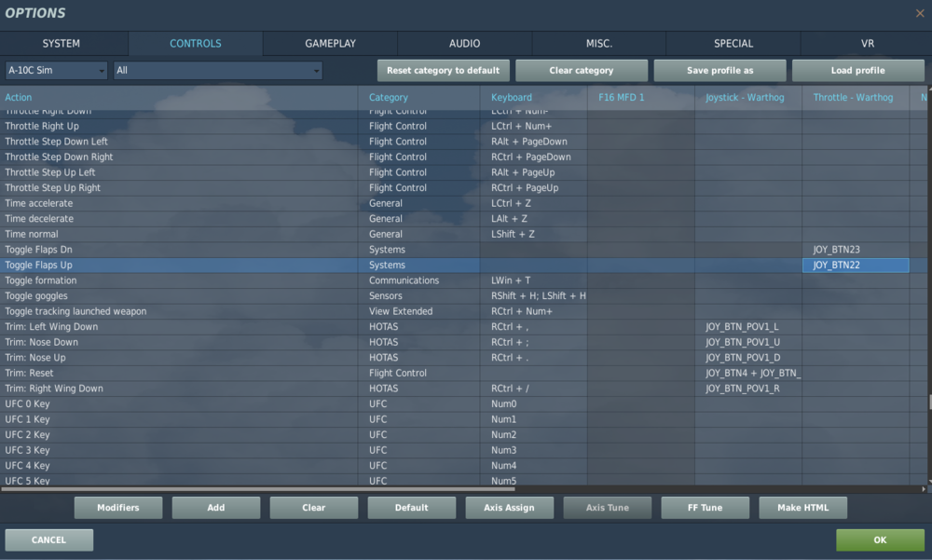This screenshot has height=560, width=932.
Task: Select JOY_BTN23 cell for Toggle Flaps Dn
Action: pyautogui.click(x=856, y=250)
